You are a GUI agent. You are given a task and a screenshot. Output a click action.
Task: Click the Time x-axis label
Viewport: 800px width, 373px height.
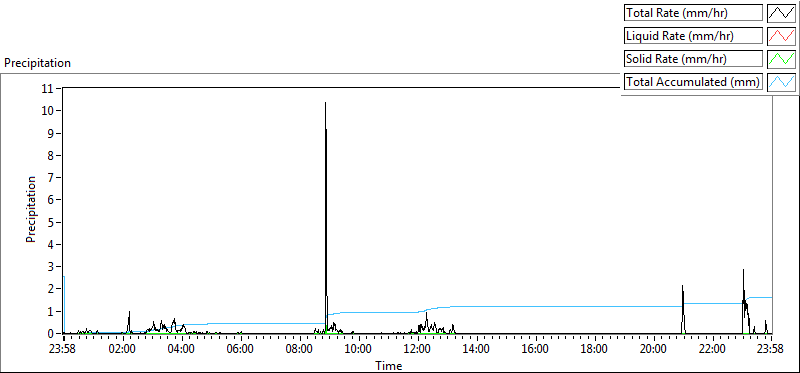[389, 365]
